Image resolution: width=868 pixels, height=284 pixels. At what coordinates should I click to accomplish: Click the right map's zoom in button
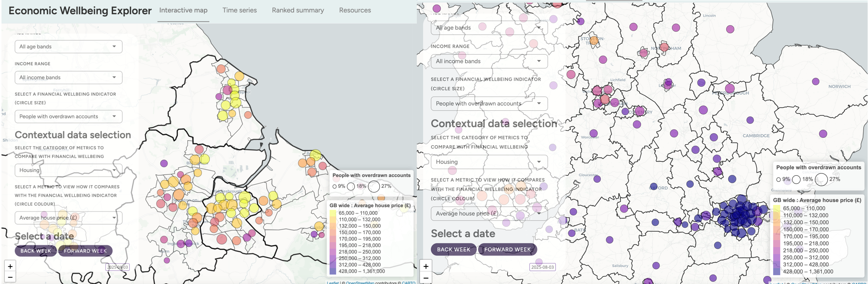tap(426, 266)
